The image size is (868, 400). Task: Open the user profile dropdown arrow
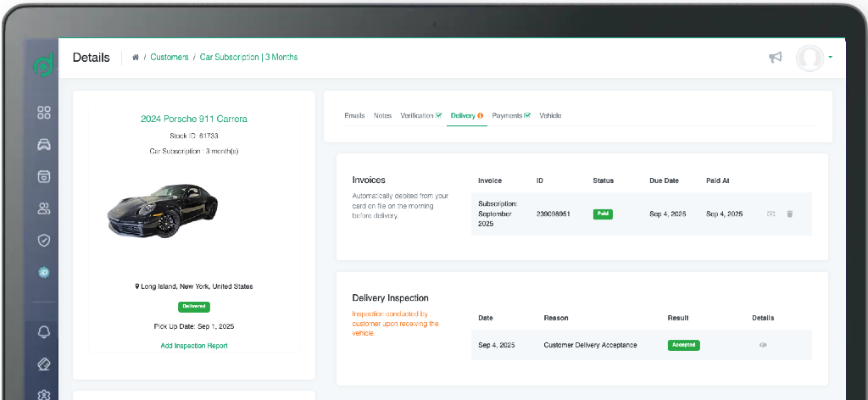pos(831,58)
